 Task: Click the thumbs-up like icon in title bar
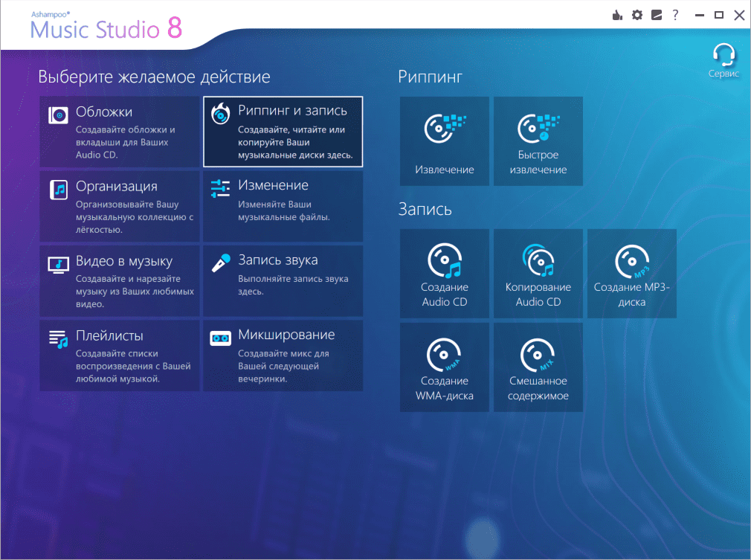(x=617, y=16)
